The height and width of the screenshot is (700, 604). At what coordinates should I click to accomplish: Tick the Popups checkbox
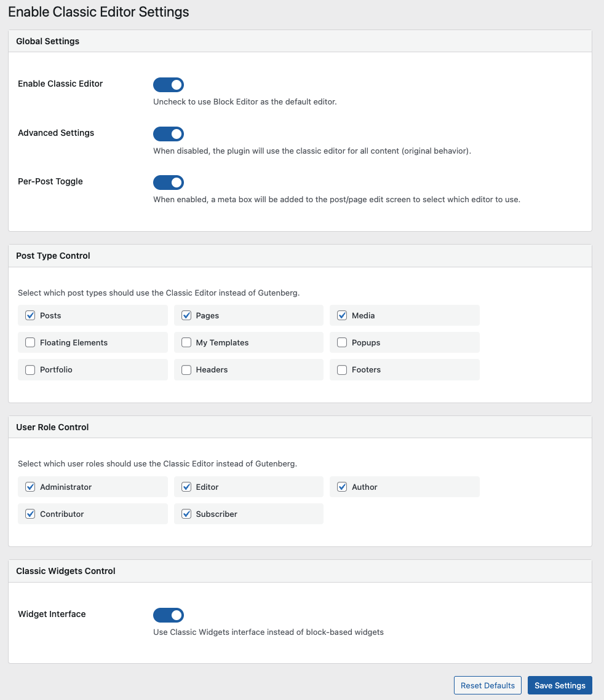click(342, 342)
